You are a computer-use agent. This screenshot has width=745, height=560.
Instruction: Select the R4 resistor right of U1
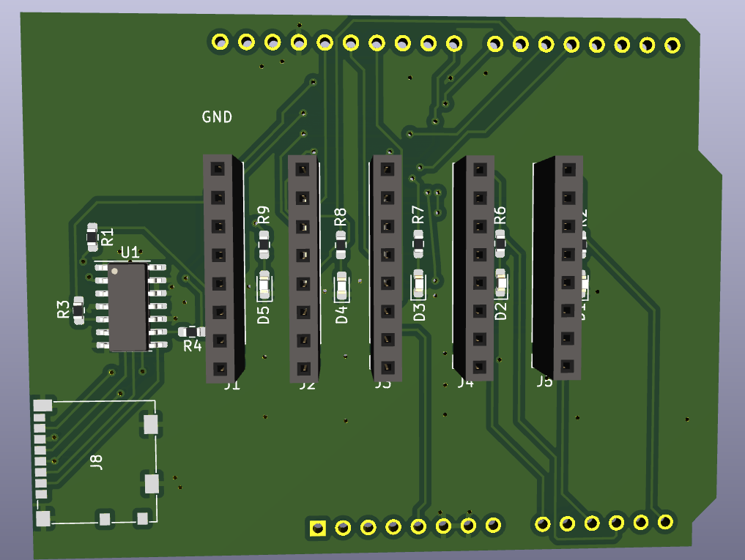pos(192,332)
